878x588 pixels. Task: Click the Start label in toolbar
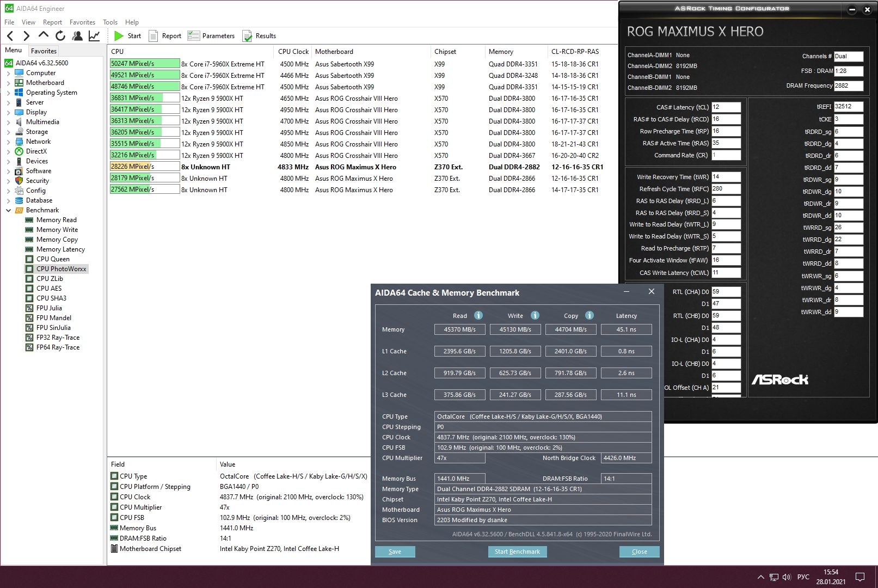click(x=134, y=36)
